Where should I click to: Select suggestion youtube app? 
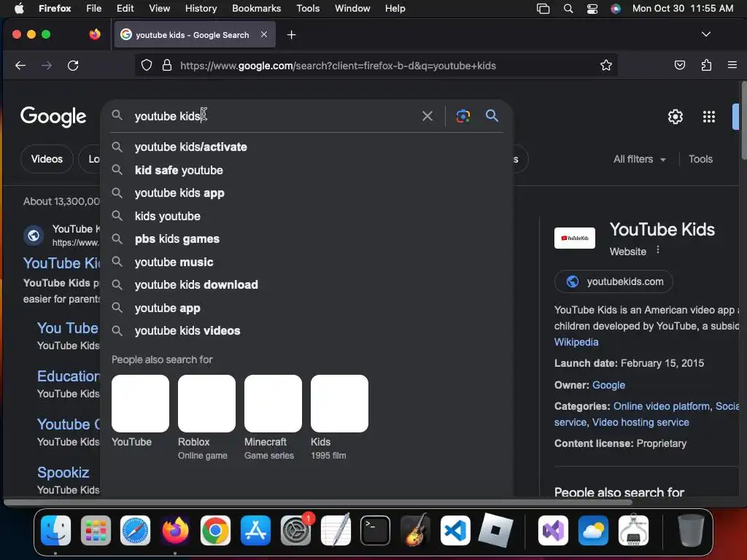click(x=307, y=308)
